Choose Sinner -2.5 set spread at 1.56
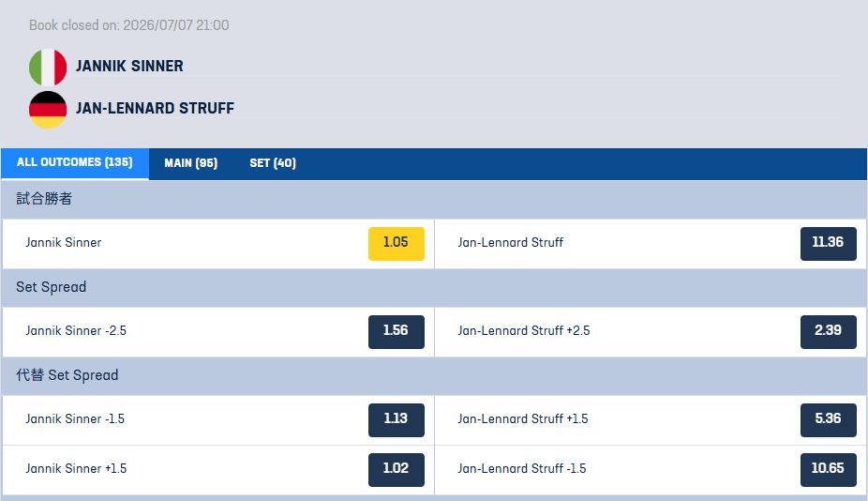 tap(397, 331)
